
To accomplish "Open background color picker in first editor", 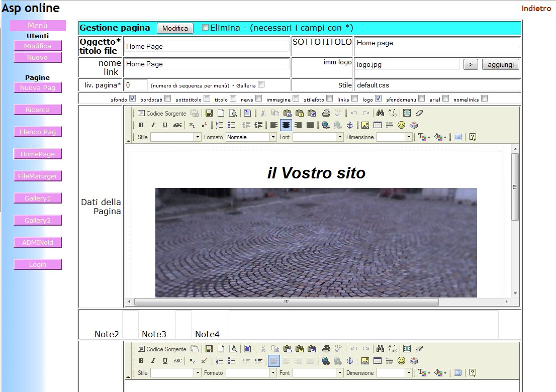I will pos(440,137).
